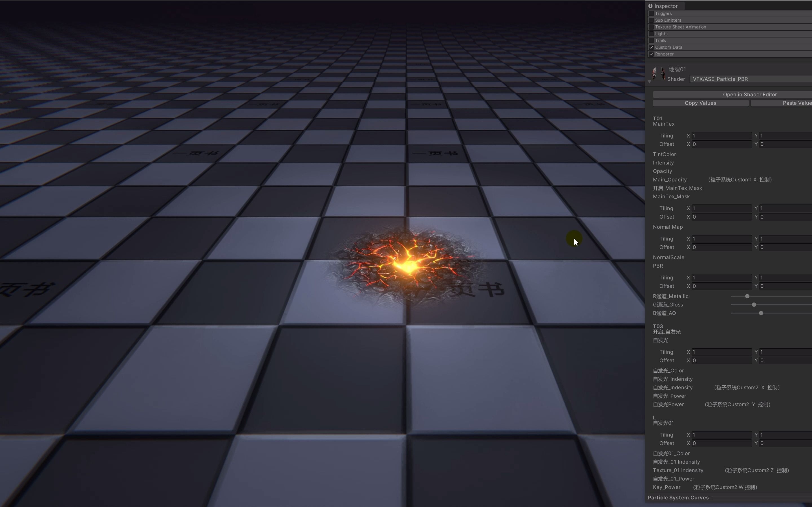Disable the Custom Data module
Image resolution: width=812 pixels, height=507 pixels.
point(651,47)
